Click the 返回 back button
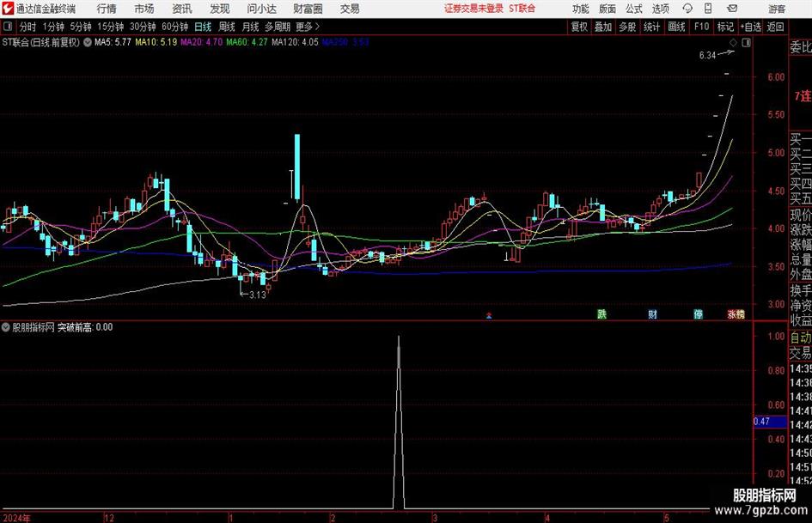Screen dimensions: 812x523 [x=775, y=27]
